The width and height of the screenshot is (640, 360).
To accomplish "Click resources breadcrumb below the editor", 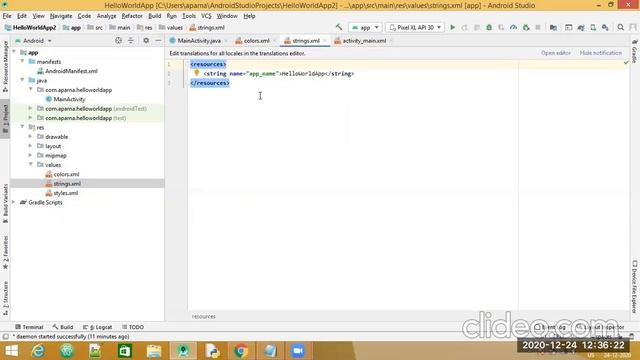I will click(x=204, y=316).
